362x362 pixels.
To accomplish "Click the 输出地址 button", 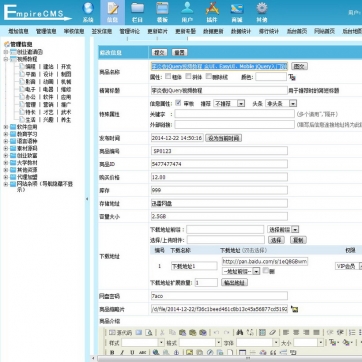I will tap(234, 283).
